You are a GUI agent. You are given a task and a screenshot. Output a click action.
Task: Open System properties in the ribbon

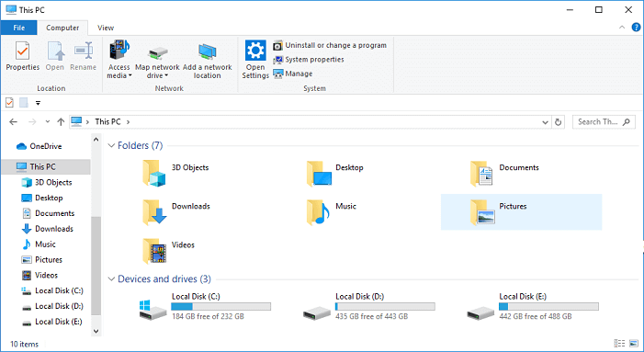[309, 60]
